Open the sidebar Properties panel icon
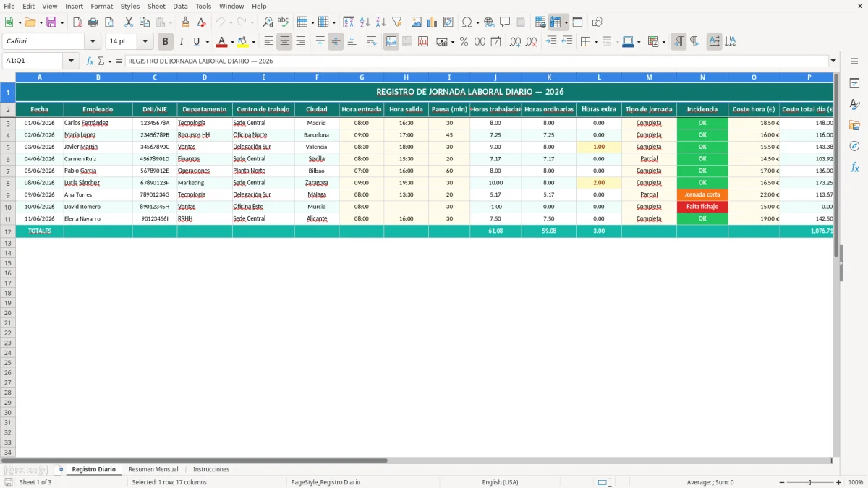The width and height of the screenshot is (868, 488). (x=855, y=84)
